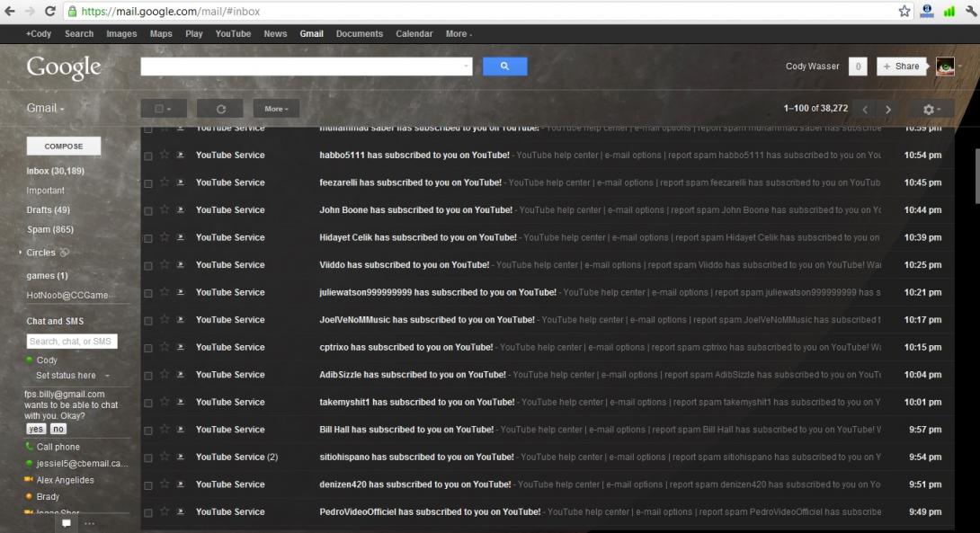Image resolution: width=980 pixels, height=533 pixels.
Task: Open the Set status here dropdown
Action: tap(108, 376)
